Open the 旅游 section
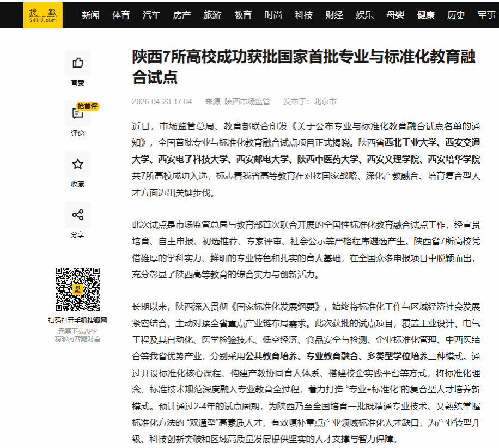The height and width of the screenshot is (448, 499). tap(212, 15)
